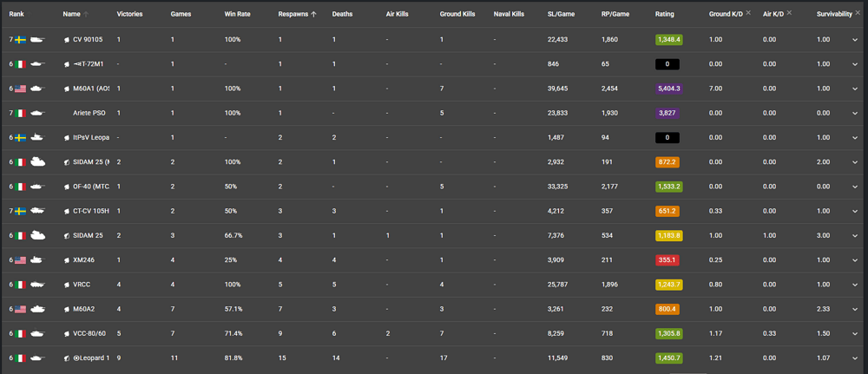Expand the CV 90105 row details chevron
Screen dimensions: 868x374
click(855, 40)
